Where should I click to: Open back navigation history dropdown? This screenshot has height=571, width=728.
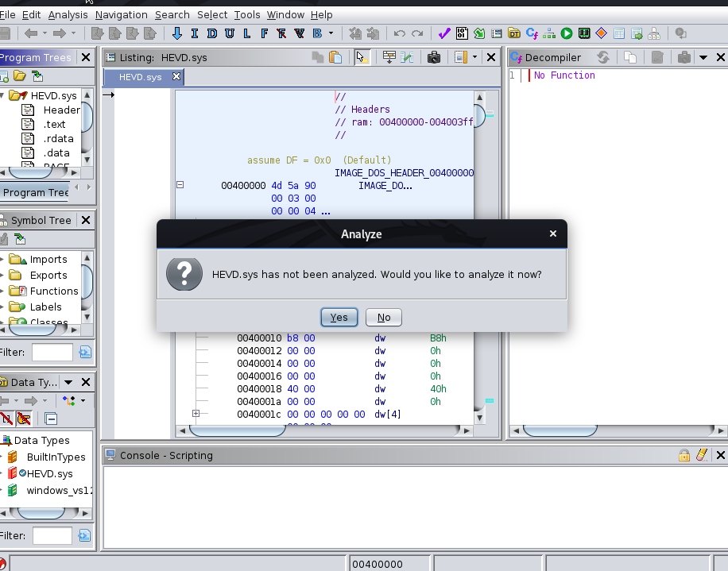click(x=45, y=33)
